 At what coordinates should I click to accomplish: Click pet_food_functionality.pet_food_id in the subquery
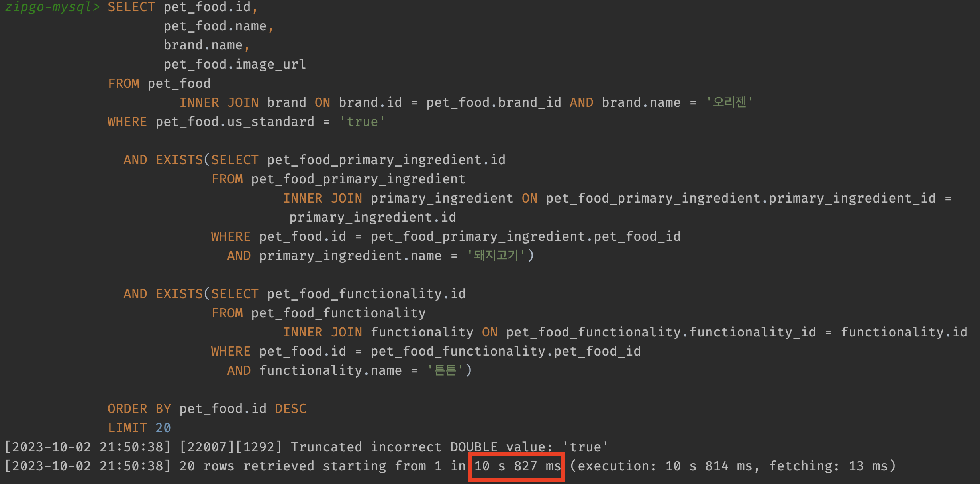pos(506,351)
